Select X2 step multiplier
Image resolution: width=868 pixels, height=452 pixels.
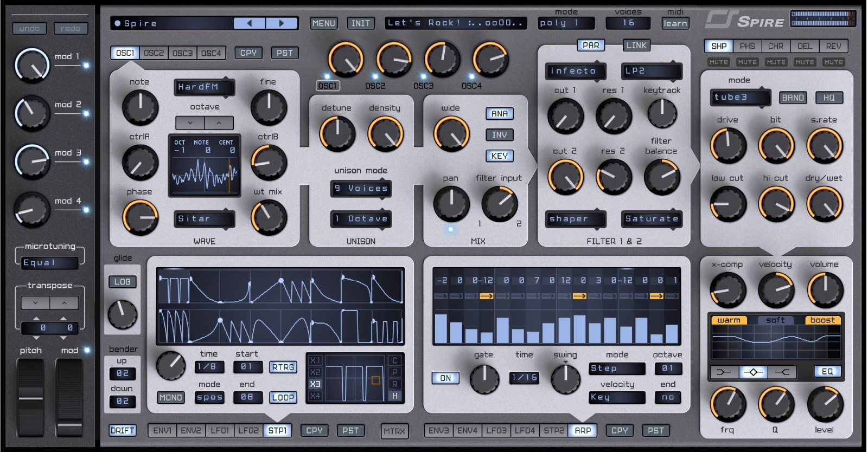(315, 372)
